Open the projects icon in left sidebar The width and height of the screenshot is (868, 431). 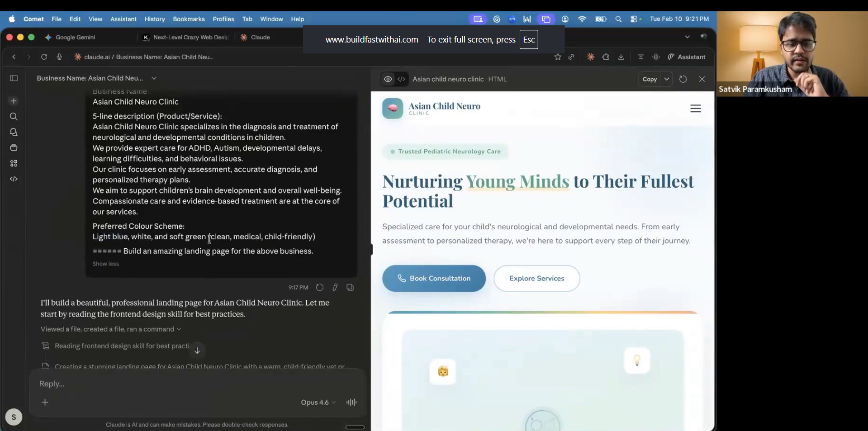click(x=14, y=148)
